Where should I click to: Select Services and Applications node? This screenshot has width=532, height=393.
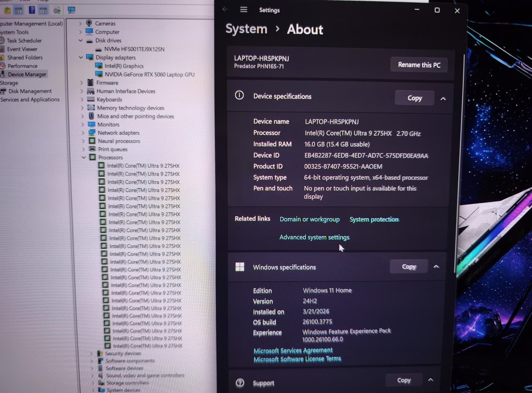pos(30,99)
